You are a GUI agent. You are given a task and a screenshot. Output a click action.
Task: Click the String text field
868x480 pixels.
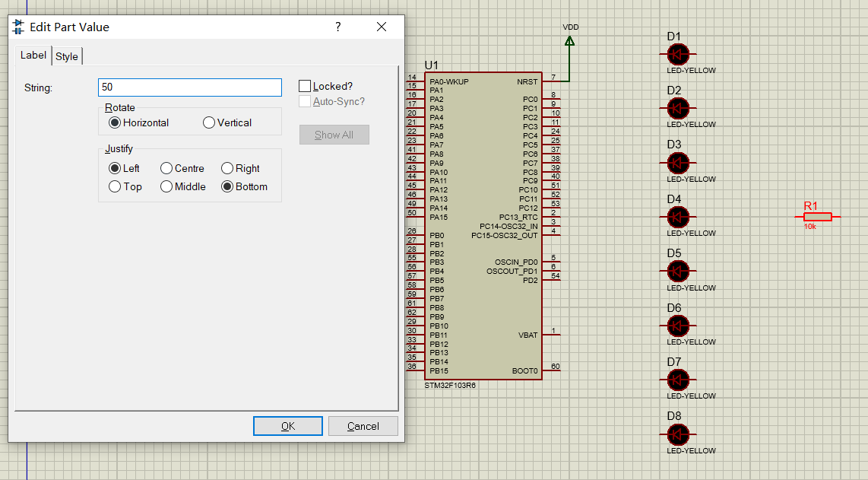190,87
